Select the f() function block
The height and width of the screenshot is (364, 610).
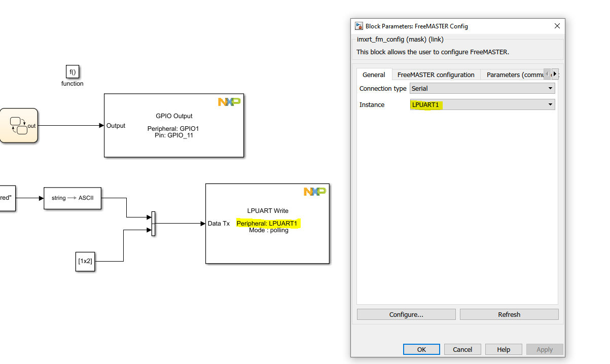tap(72, 71)
